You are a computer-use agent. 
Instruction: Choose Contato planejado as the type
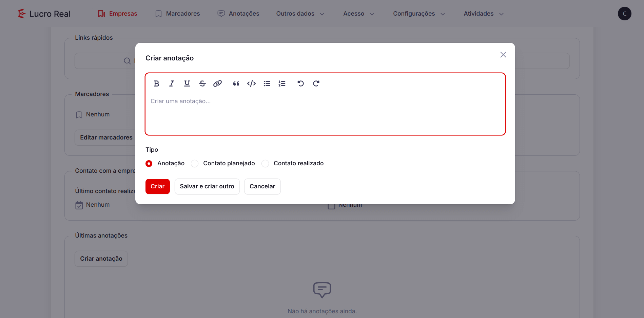coord(195,164)
